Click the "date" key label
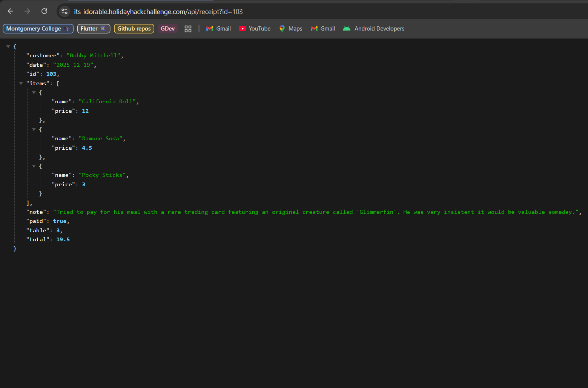588x388 pixels. [36, 65]
